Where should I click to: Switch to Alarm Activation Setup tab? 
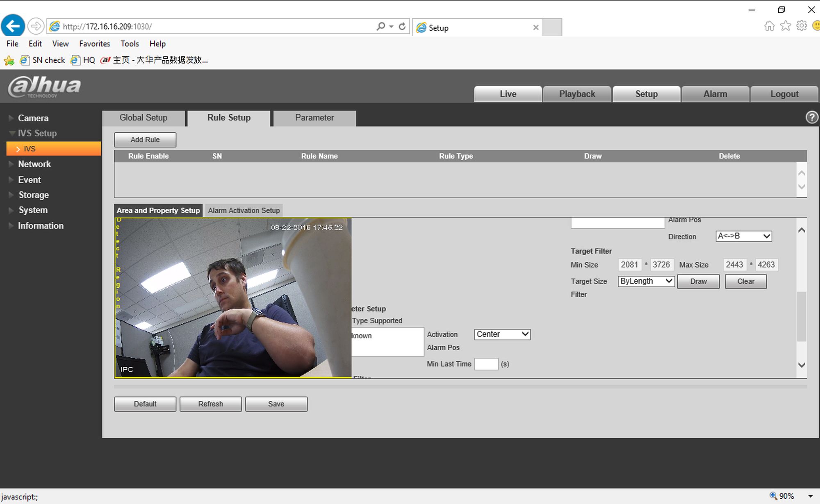(244, 210)
